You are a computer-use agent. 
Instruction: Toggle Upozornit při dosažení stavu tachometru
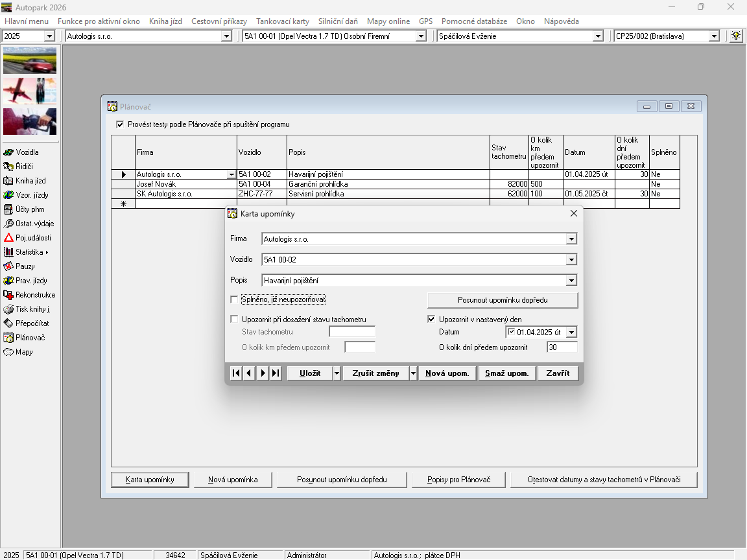point(235,320)
